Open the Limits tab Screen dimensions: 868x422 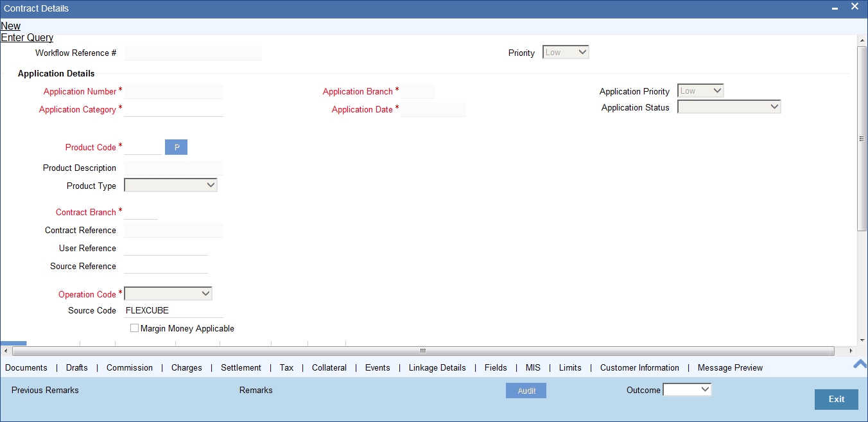[570, 368]
